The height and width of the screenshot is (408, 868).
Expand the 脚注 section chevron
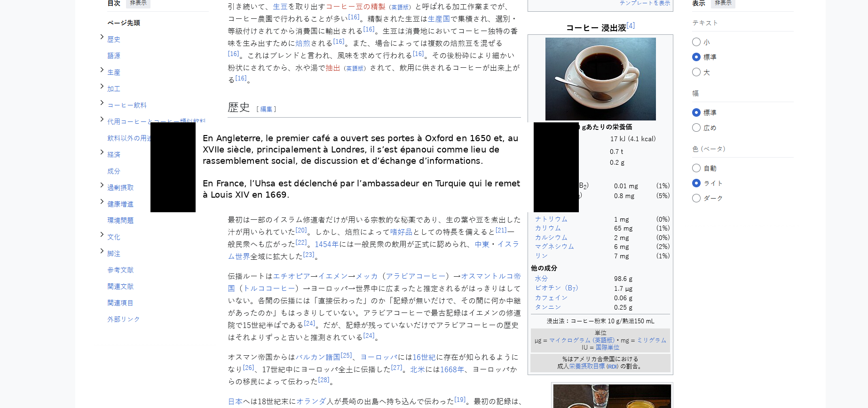[x=102, y=251]
